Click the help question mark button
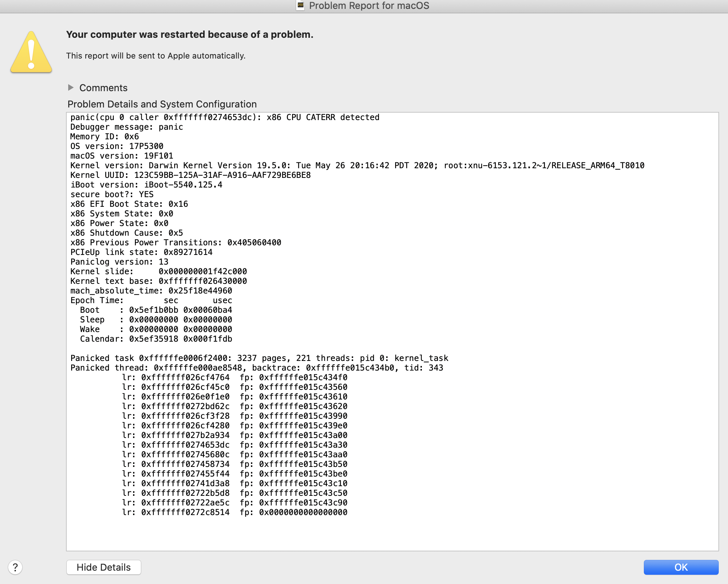This screenshot has height=584, width=728. [15, 567]
